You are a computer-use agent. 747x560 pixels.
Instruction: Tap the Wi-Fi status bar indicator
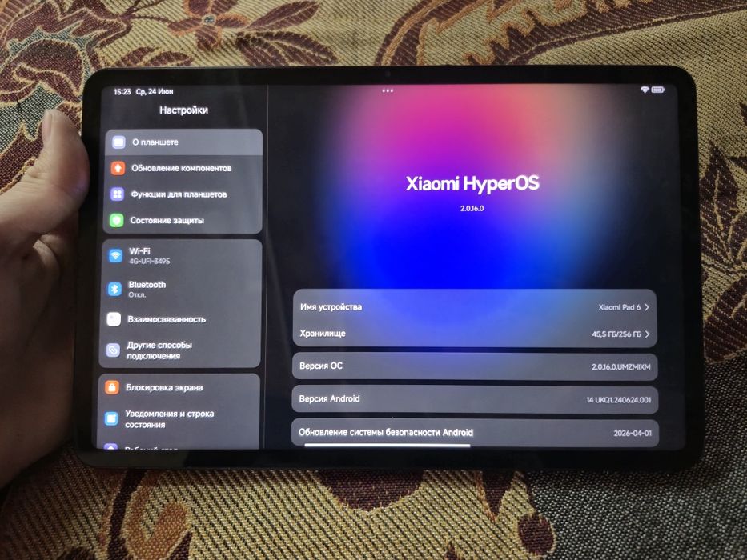tap(645, 90)
